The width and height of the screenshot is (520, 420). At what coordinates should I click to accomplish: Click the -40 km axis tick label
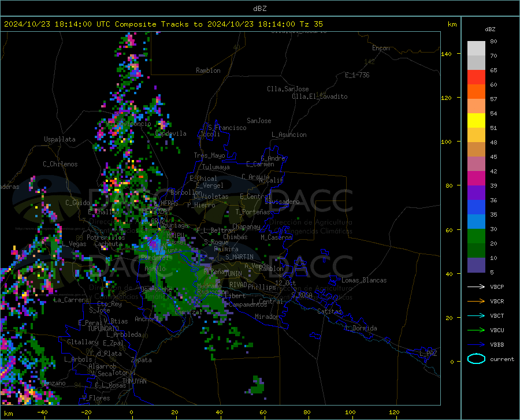point(42,412)
